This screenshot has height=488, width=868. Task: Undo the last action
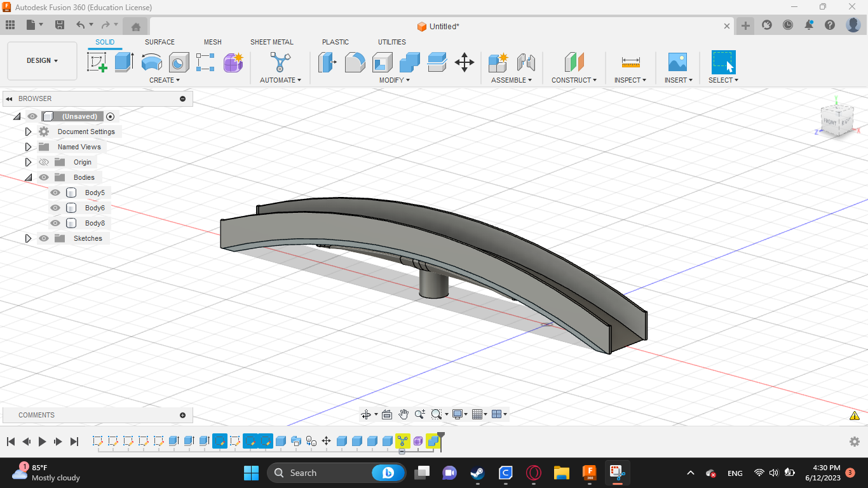click(x=81, y=25)
